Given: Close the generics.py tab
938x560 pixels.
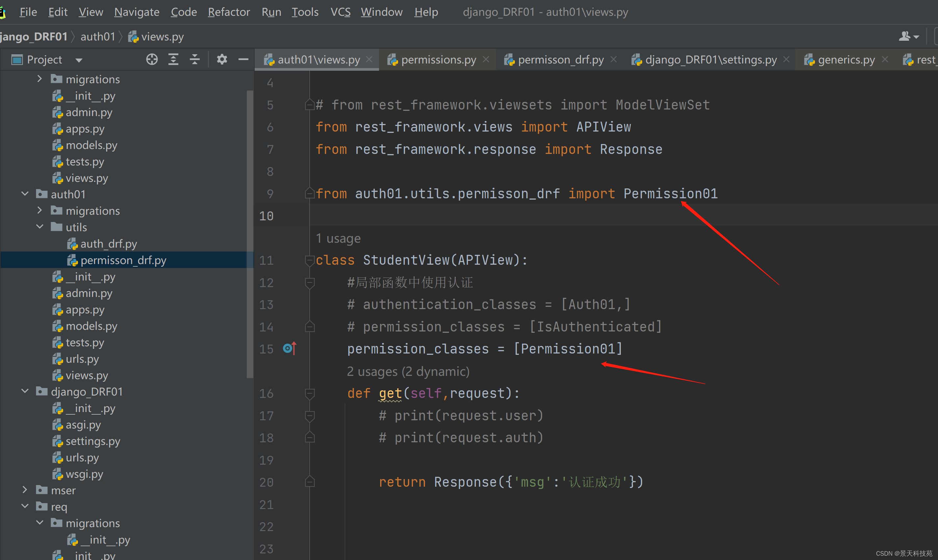Looking at the screenshot, I should [885, 59].
